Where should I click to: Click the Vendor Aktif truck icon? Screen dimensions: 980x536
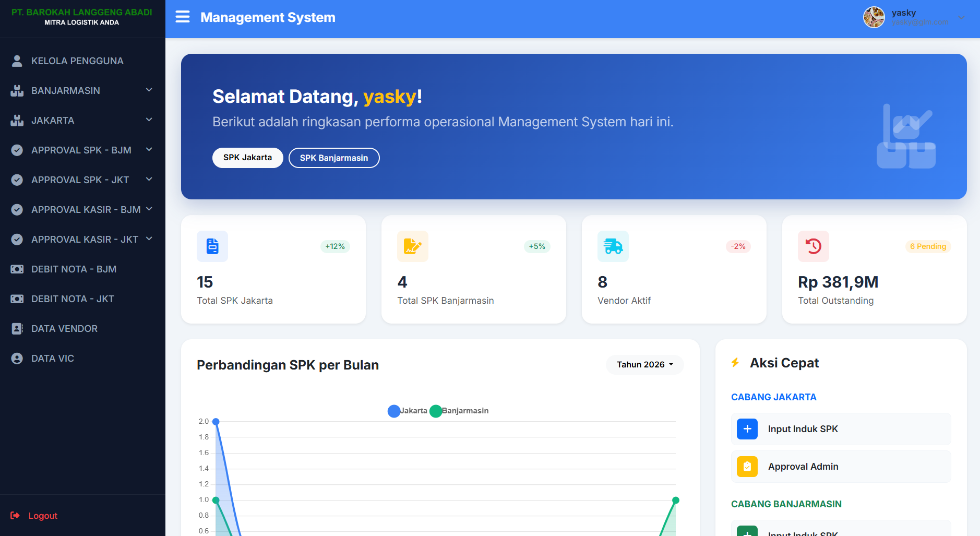click(613, 246)
